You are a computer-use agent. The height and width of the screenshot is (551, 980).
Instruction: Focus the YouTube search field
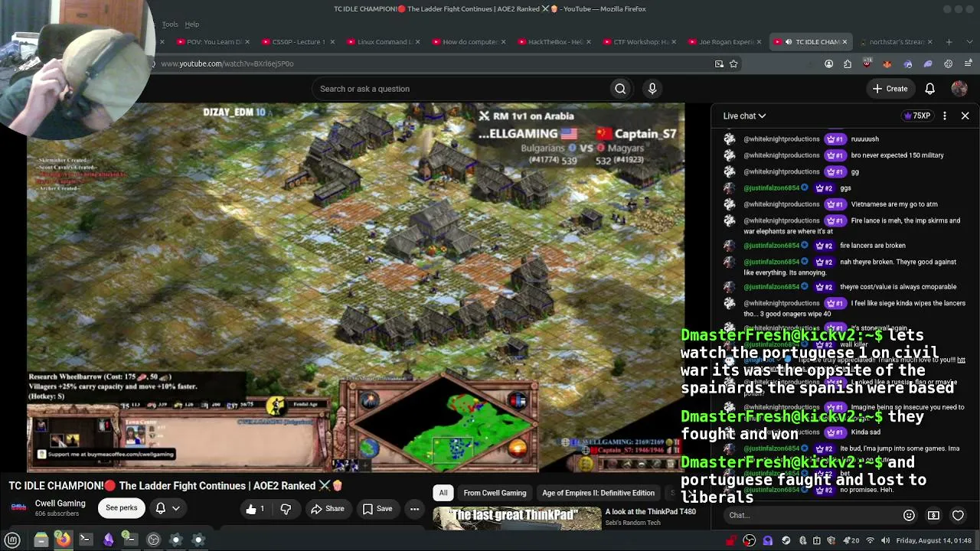(459, 89)
